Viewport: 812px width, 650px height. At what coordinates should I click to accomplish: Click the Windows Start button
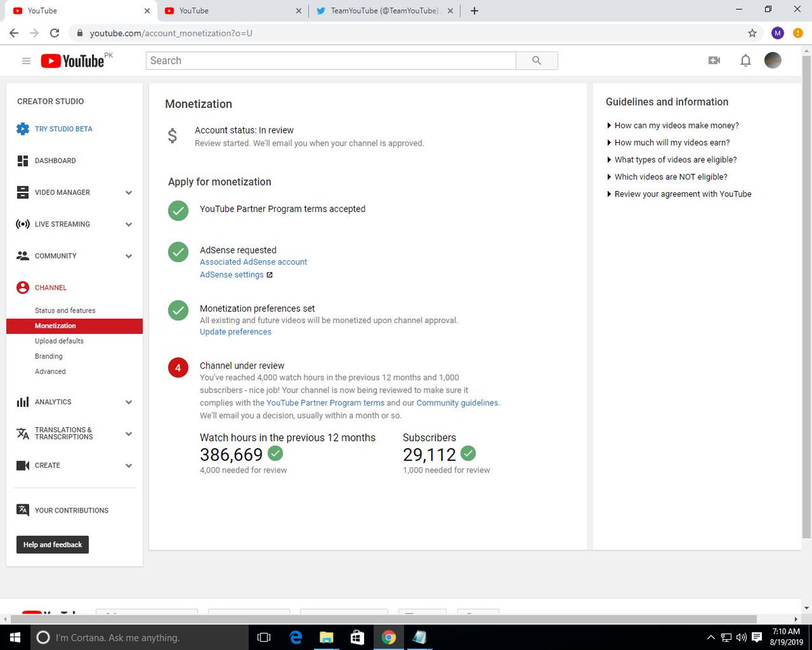(15, 637)
